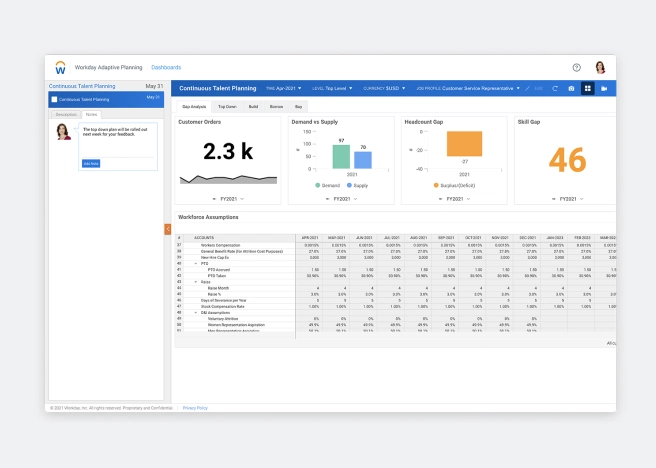Select the PTO Accrued row

395,270
